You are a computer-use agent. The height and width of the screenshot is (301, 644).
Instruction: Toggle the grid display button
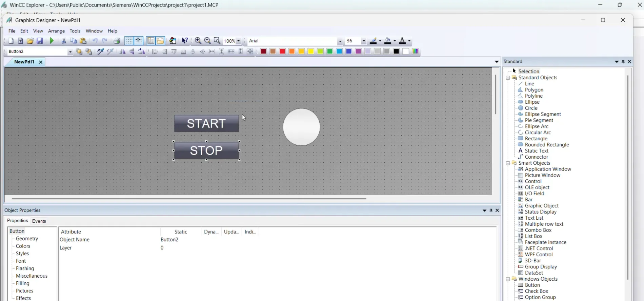pyautogui.click(x=129, y=41)
